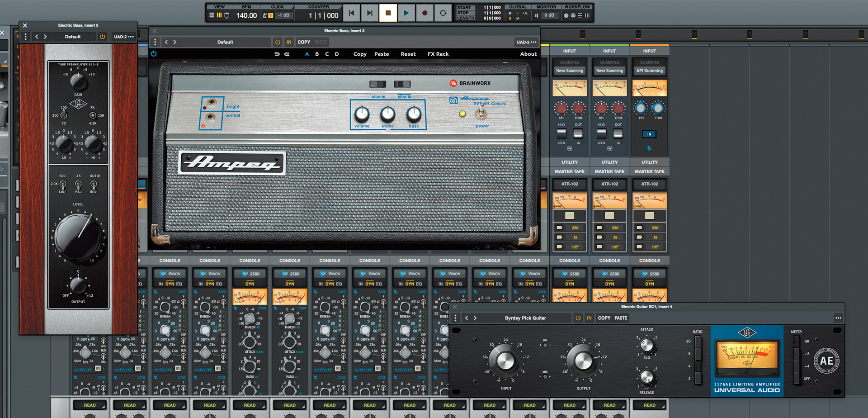
Task: Open About in the Ampeg plugin
Action: coord(528,54)
